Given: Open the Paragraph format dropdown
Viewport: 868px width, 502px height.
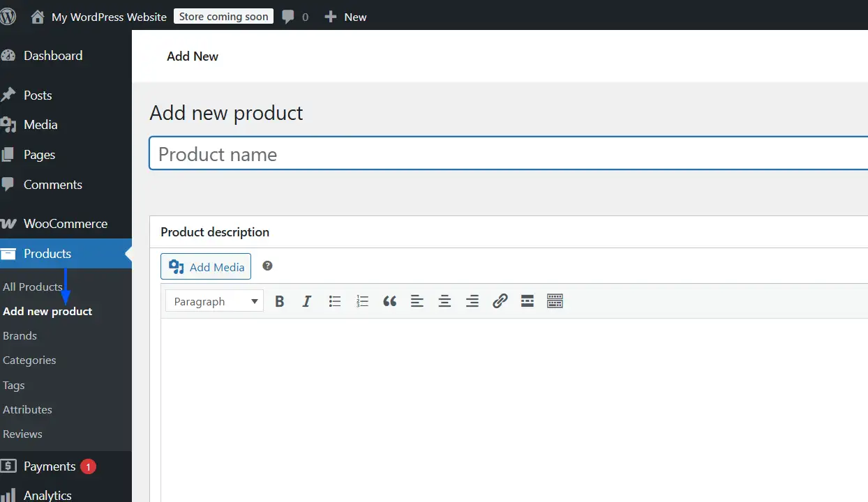Looking at the screenshot, I should [215, 301].
